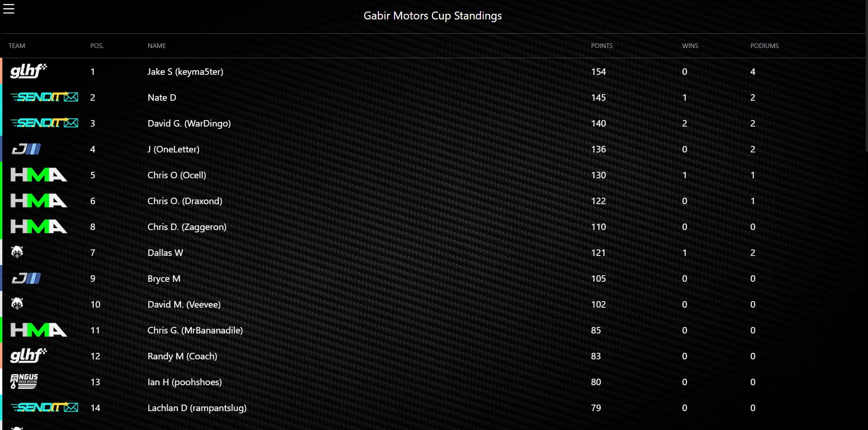Open Jake S (keyma5ter) driver entry

pos(186,72)
